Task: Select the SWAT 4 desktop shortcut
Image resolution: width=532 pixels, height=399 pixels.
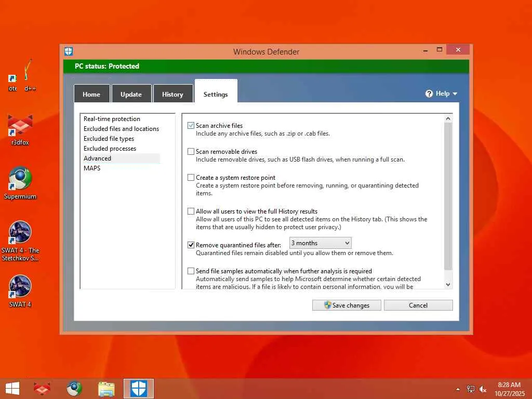Action: point(20,291)
